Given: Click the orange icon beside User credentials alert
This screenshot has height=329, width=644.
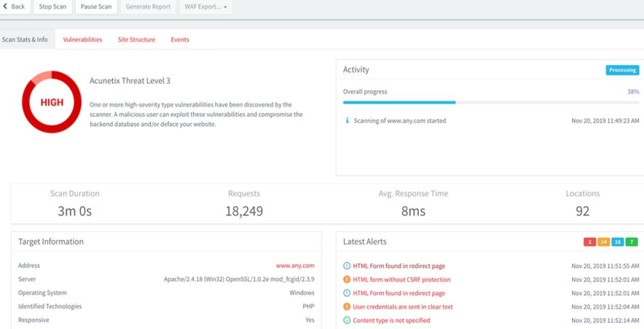Looking at the screenshot, I should point(347,307).
